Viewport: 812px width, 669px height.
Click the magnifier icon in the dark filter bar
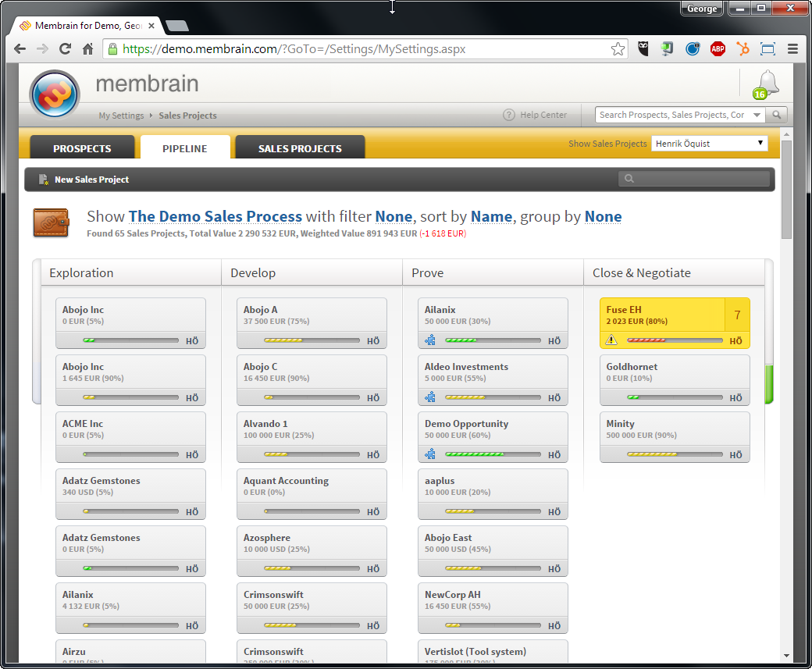(629, 179)
